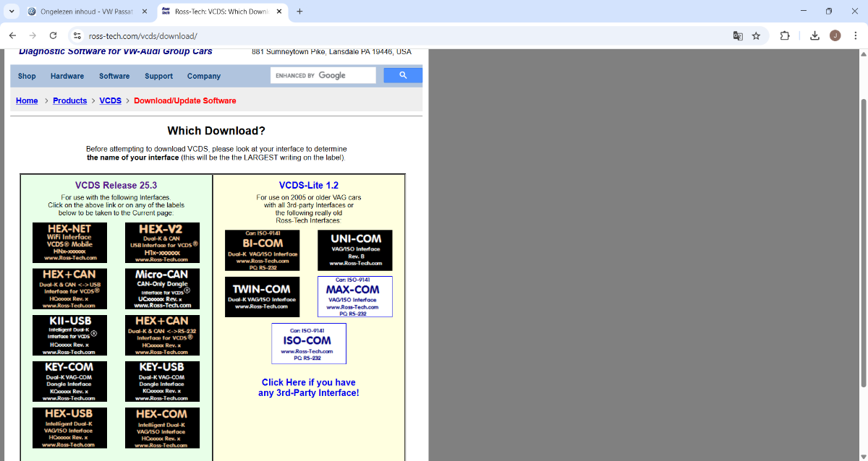This screenshot has height=461, width=868.
Task: Go to Products breadcrumb link
Action: click(x=70, y=100)
